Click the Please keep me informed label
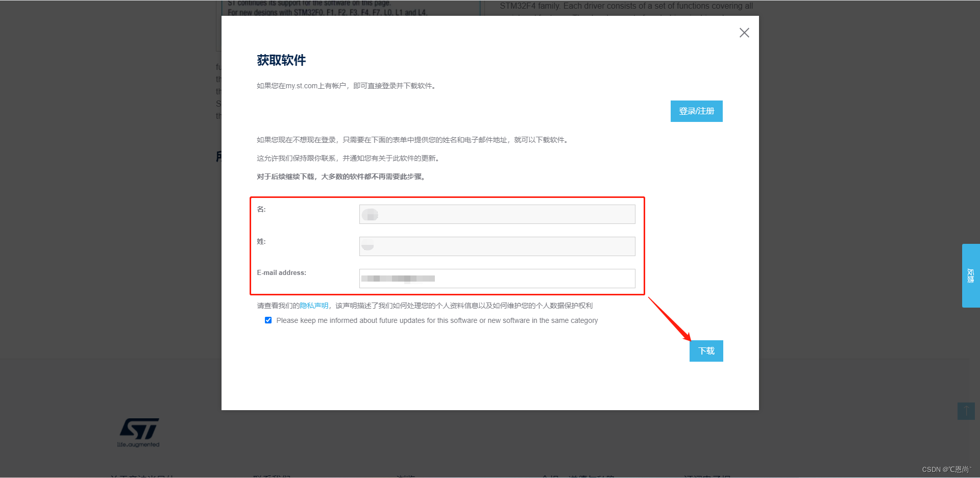Image resolution: width=980 pixels, height=478 pixels. [437, 320]
